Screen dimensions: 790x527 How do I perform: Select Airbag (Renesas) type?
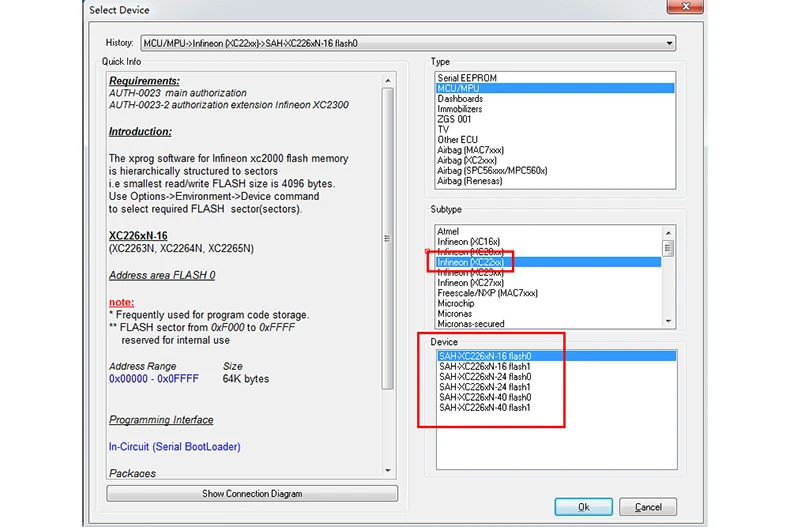[554, 181]
